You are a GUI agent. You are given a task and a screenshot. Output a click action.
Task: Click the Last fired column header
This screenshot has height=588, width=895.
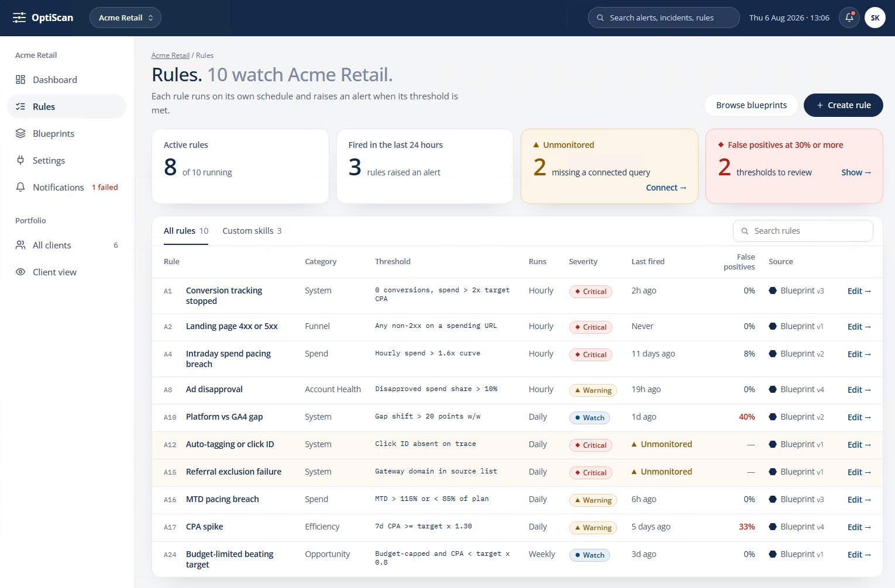[x=648, y=261]
